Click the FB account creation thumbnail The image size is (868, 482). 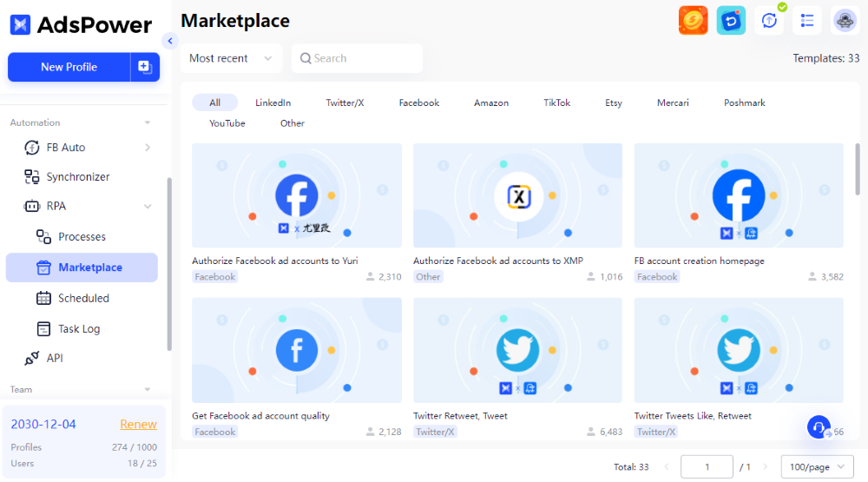(739, 195)
